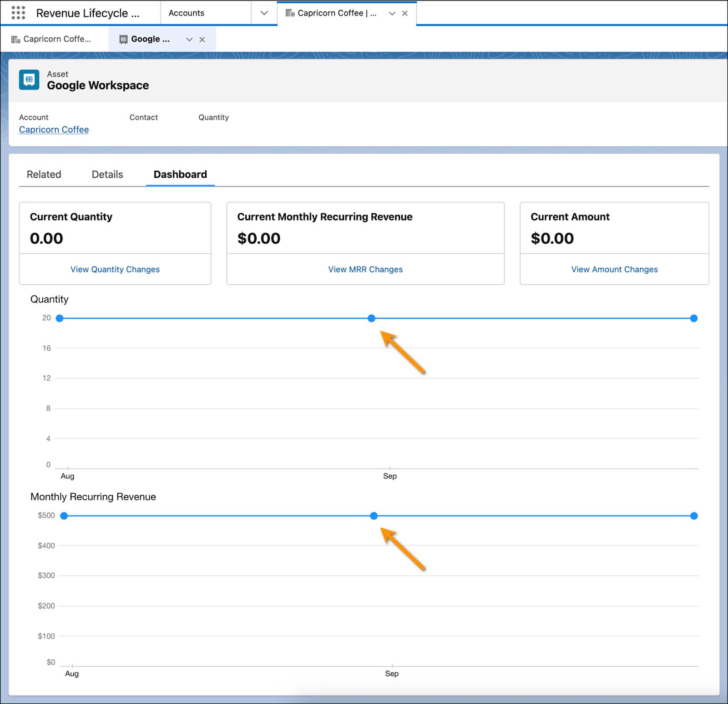Click the Current Monthly Recurring Revenue heading
Screen dimensions: 728x704
[325, 217]
